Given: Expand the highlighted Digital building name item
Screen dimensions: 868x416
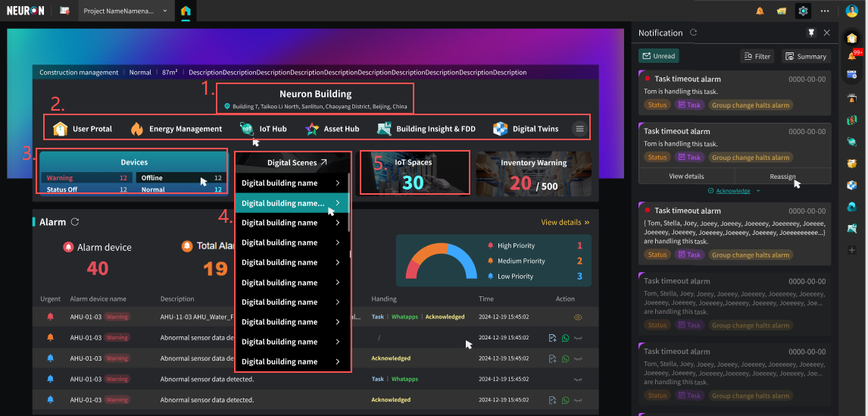Looking at the screenshot, I should (337, 203).
